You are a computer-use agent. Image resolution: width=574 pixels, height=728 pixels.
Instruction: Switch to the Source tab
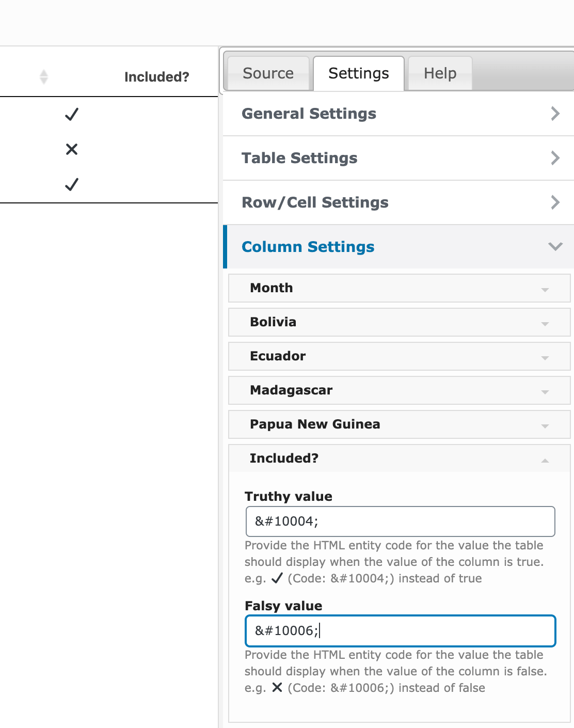click(268, 73)
